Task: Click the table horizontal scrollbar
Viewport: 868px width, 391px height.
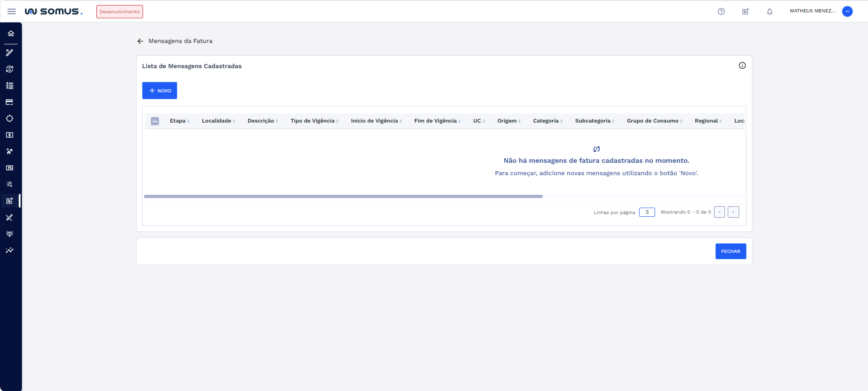Action: pyautogui.click(x=343, y=196)
